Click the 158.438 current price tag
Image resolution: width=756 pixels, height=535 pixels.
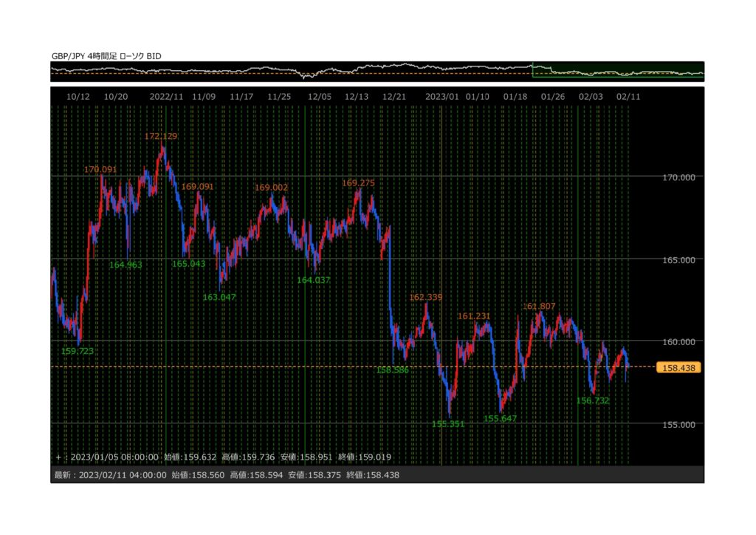point(677,367)
